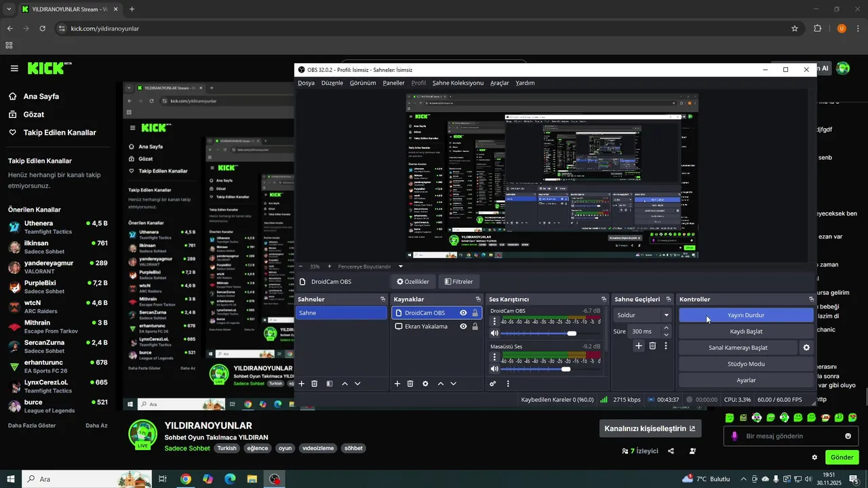Open Ayarlar in OBS controls

pyautogui.click(x=746, y=380)
